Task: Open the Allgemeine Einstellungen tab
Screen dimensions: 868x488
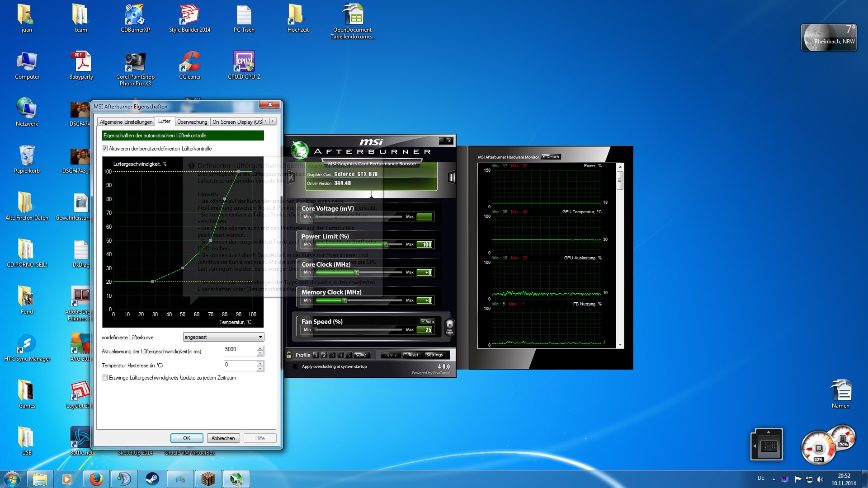Action: click(126, 122)
